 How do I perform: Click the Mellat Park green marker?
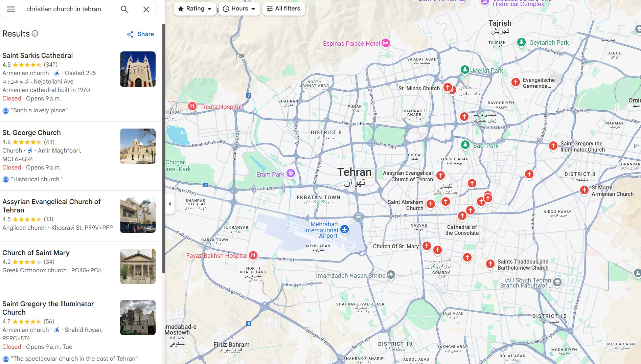pos(465,70)
